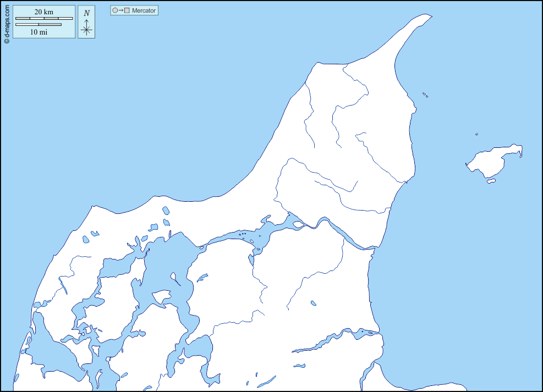
Task: Click the circle icon beside Mercator
Action: [x=115, y=10]
